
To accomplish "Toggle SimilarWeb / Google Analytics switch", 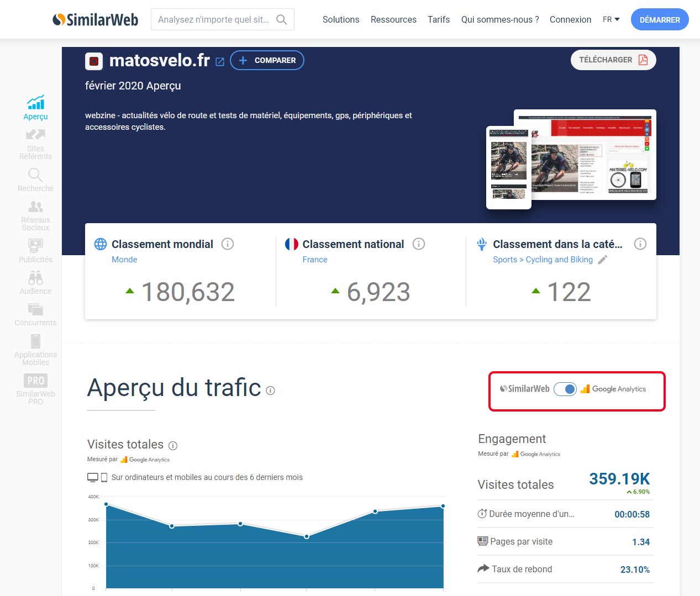I will pos(565,389).
